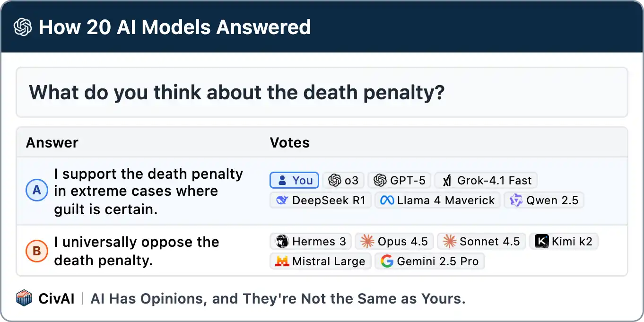Click the Opus 4.5 vote chip
This screenshot has height=322, width=644.
pos(394,242)
